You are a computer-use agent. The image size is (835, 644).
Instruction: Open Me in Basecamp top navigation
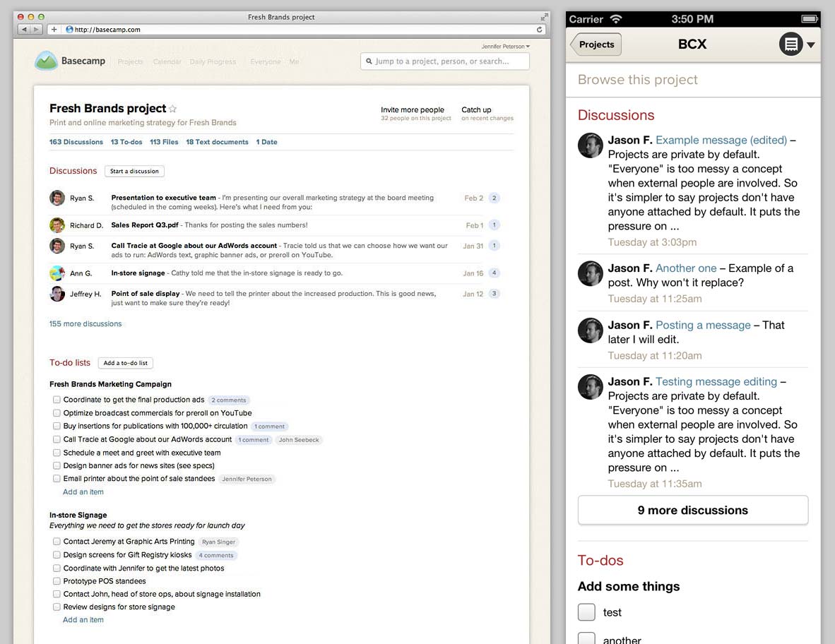(x=294, y=61)
